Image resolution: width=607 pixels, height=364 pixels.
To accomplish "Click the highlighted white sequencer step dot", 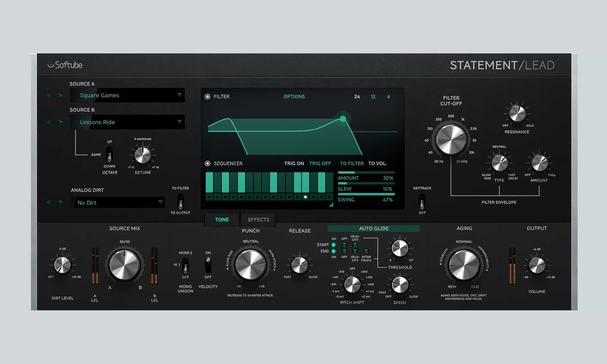I will [305, 197].
